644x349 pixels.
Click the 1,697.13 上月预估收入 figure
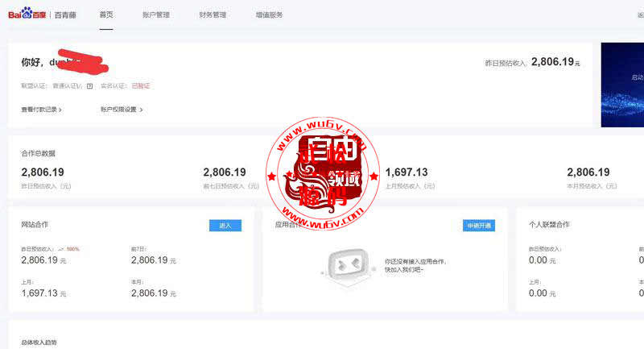(x=407, y=172)
